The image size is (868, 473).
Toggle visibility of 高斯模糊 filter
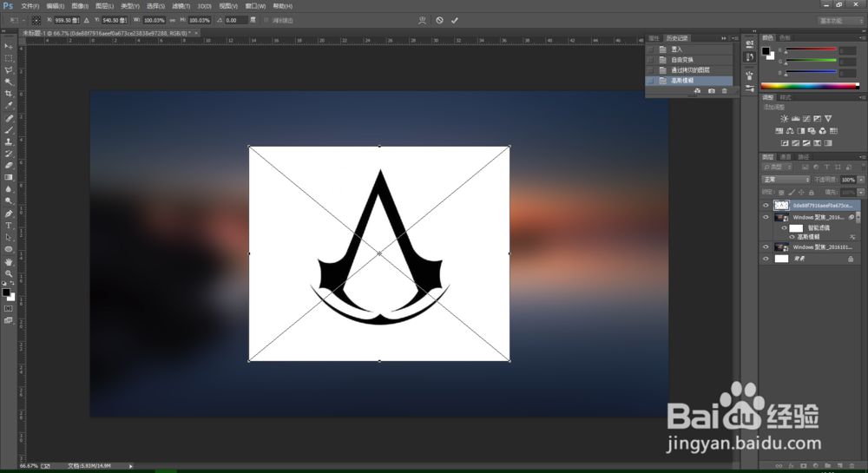792,237
